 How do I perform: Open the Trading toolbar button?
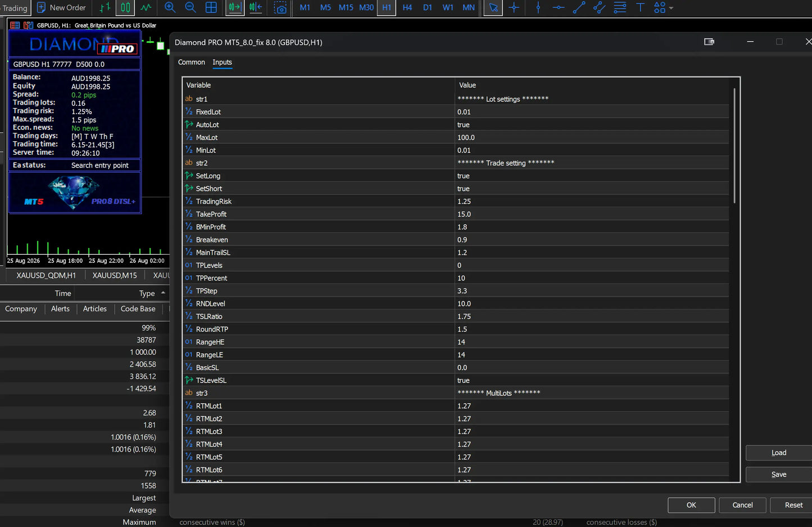[x=15, y=8]
